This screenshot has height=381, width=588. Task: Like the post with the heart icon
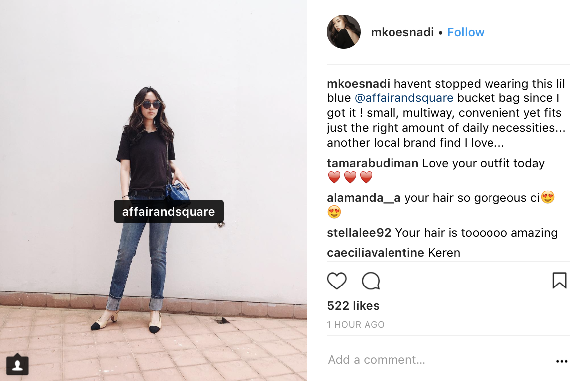(337, 281)
